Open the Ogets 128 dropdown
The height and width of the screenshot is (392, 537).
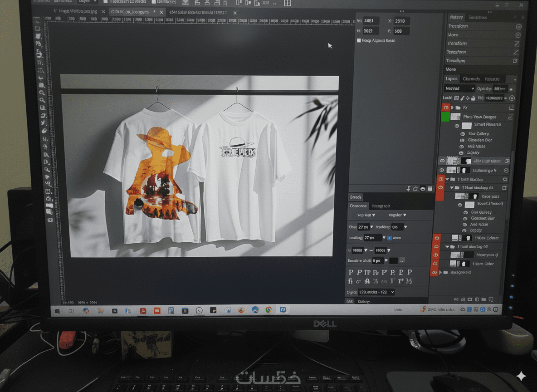coord(376,292)
